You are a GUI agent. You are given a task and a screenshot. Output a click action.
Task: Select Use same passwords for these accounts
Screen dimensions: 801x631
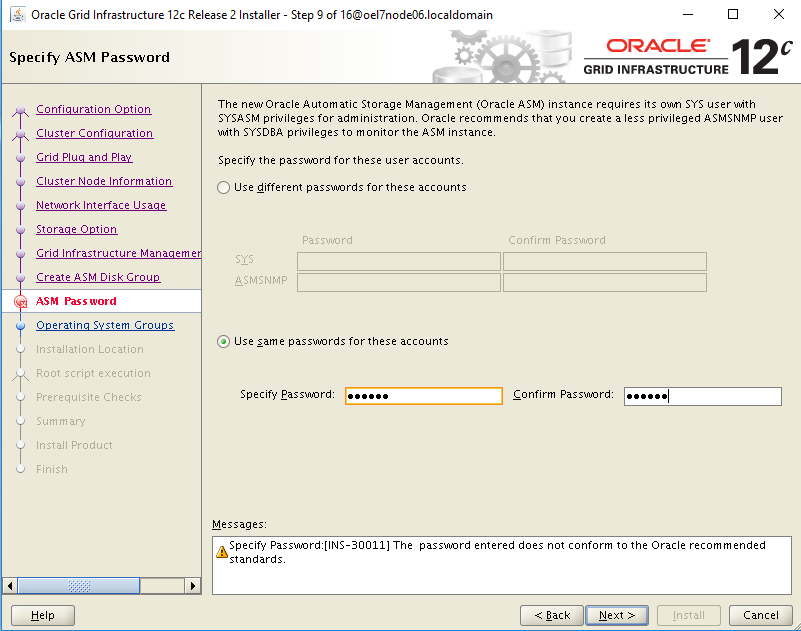click(x=223, y=342)
